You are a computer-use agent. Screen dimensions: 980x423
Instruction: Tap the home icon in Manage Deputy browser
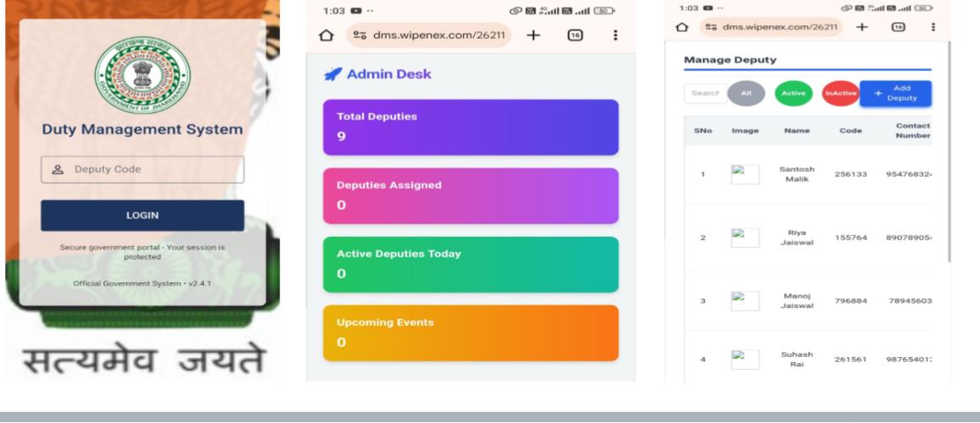click(682, 27)
